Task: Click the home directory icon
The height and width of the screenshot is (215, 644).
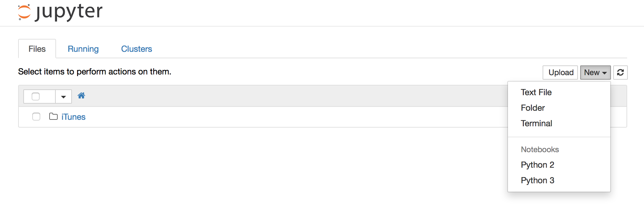Action: [81, 96]
